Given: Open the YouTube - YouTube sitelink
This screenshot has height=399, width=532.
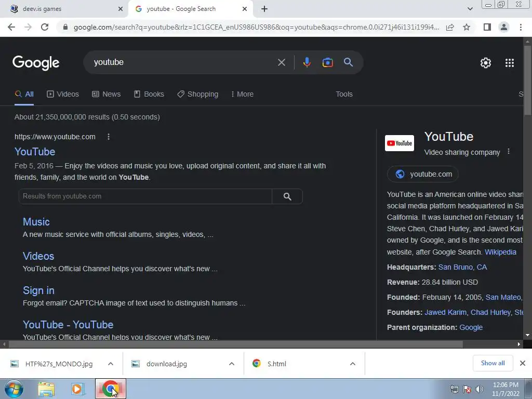Looking at the screenshot, I should [x=68, y=325].
